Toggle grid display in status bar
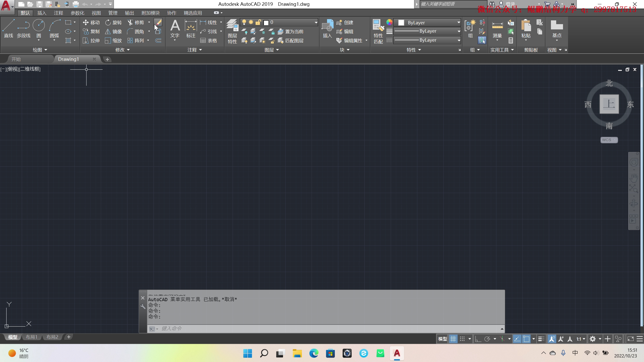 (453, 339)
